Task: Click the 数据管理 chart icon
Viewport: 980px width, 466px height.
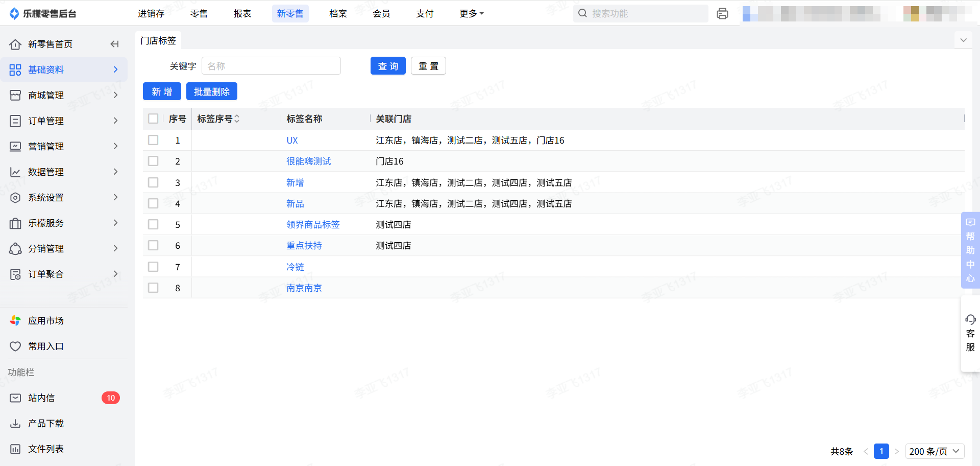Action: tap(15, 172)
